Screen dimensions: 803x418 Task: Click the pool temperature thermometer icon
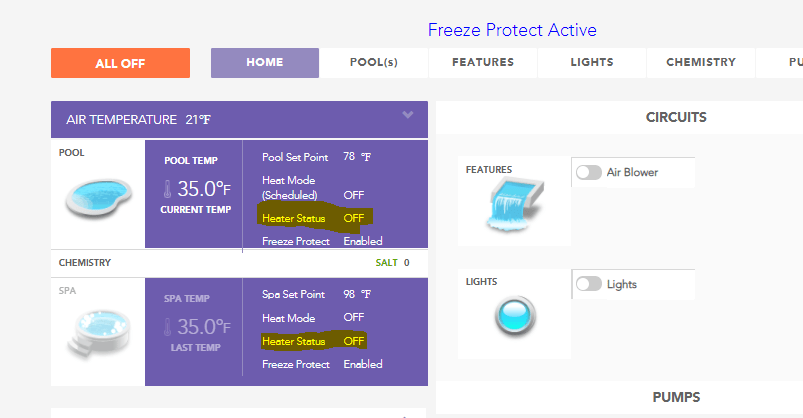click(x=167, y=189)
